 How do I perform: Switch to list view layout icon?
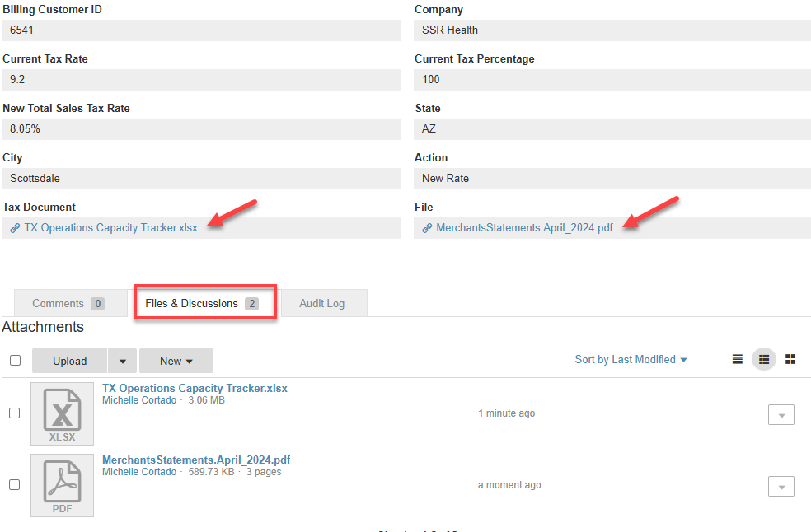[738, 360]
